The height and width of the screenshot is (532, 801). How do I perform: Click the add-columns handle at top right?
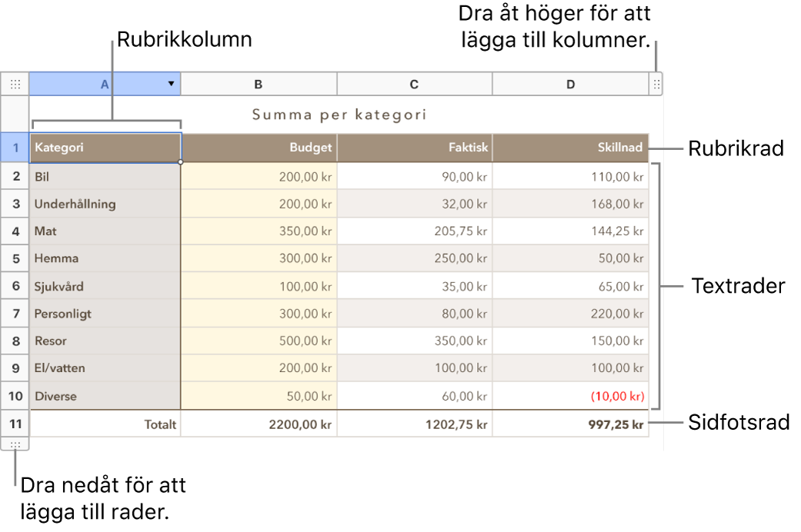point(656,83)
